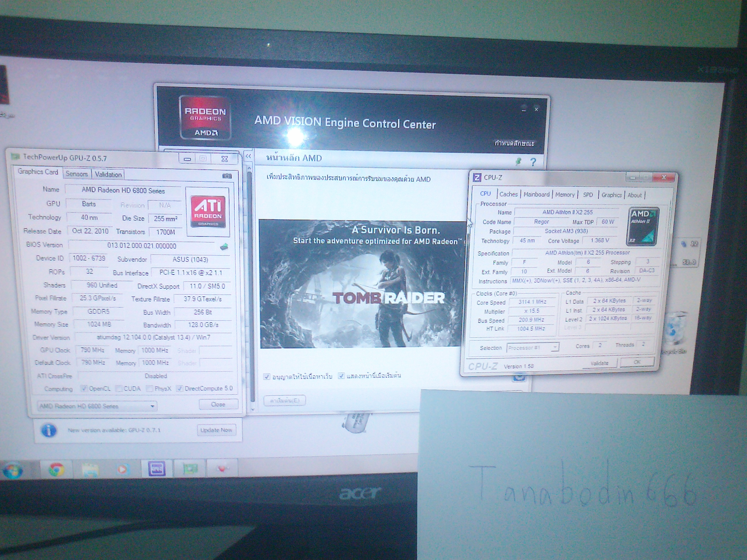Click the Update Now button
747x560 pixels.
click(x=216, y=430)
